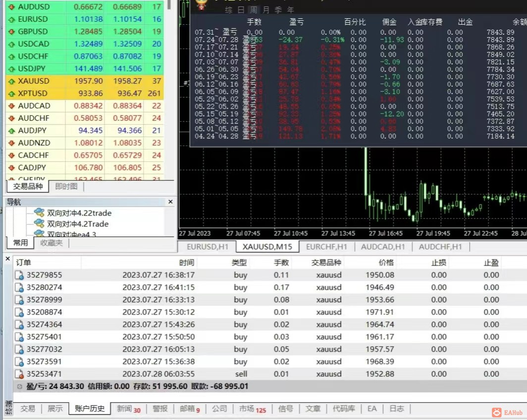The height and width of the screenshot is (420, 527).
Task: Open the 交易 terminal tab
Action: tap(28, 409)
